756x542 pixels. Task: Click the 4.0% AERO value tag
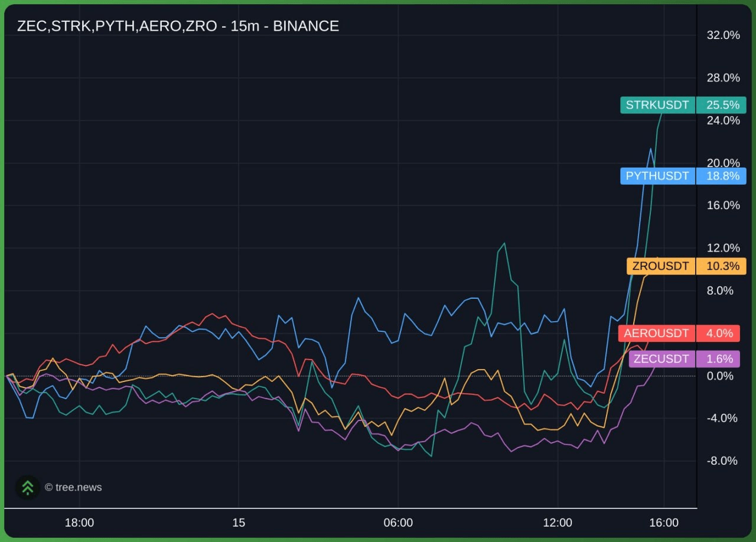pos(719,334)
